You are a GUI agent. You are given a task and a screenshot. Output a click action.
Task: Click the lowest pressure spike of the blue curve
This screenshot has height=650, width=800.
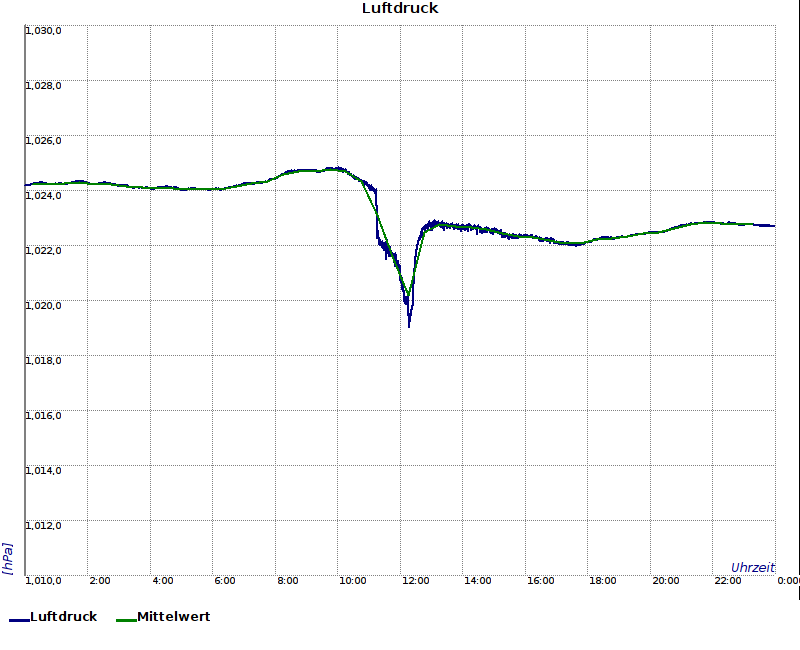coord(409,324)
